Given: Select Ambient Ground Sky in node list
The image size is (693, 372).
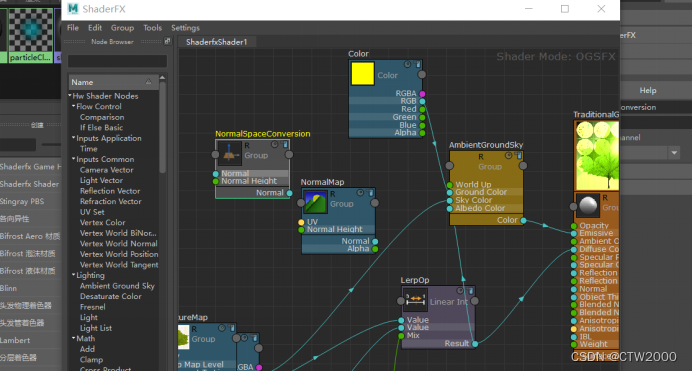Looking at the screenshot, I should pos(117,286).
